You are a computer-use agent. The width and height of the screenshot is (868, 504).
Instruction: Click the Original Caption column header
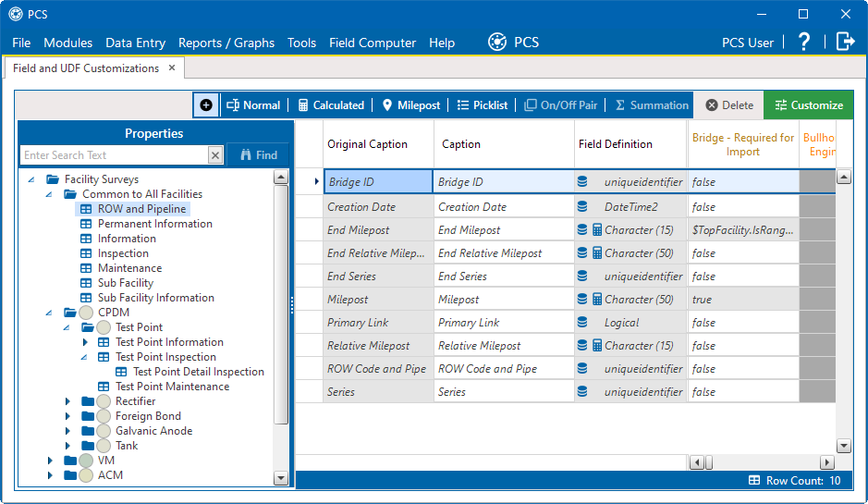click(379, 144)
